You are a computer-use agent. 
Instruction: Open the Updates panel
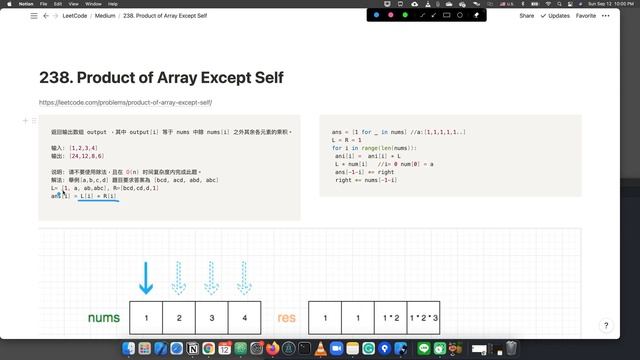pyautogui.click(x=555, y=16)
